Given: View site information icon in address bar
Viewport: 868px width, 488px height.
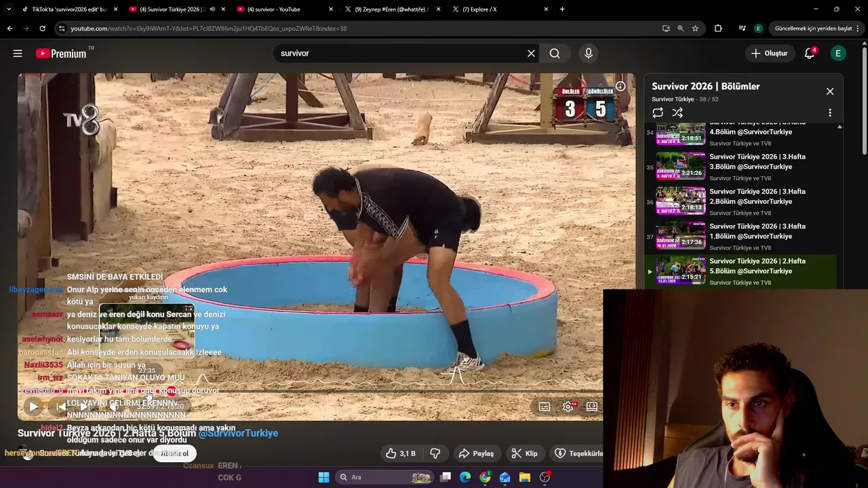Looking at the screenshot, I should click(x=62, y=28).
